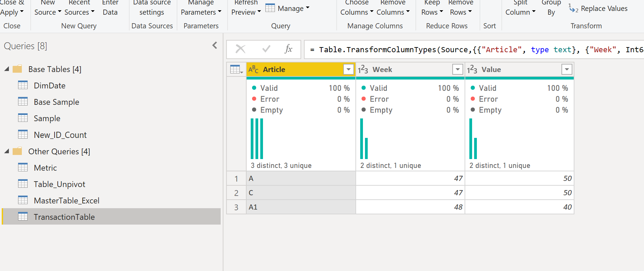Select the TransactionTable query
This screenshot has height=271, width=644.
click(x=111, y=217)
